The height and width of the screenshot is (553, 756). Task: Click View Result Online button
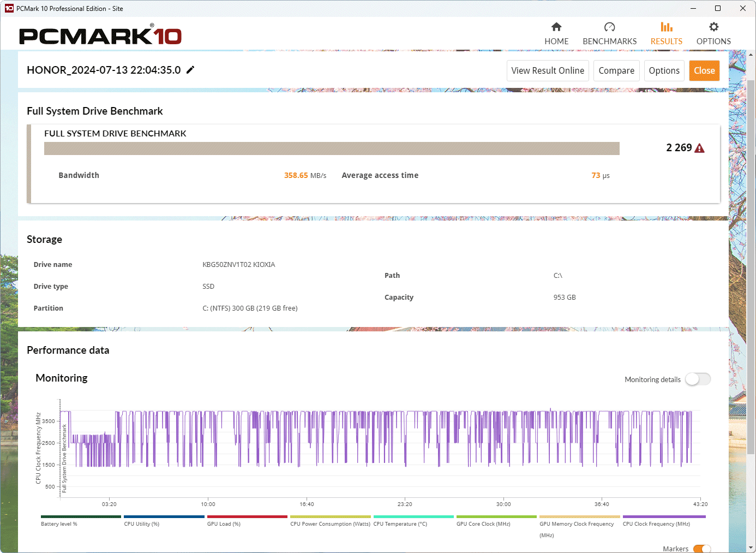[x=548, y=70]
